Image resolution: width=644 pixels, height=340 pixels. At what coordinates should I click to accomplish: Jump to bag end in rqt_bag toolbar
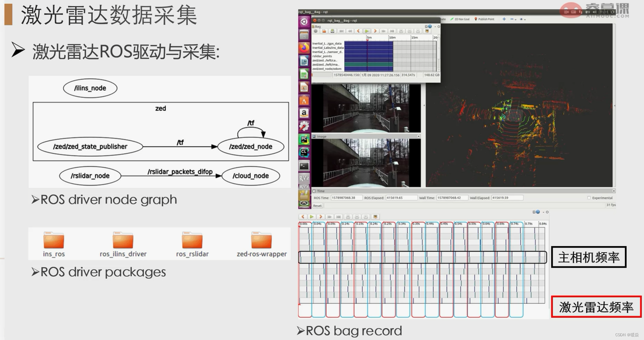[392, 31]
